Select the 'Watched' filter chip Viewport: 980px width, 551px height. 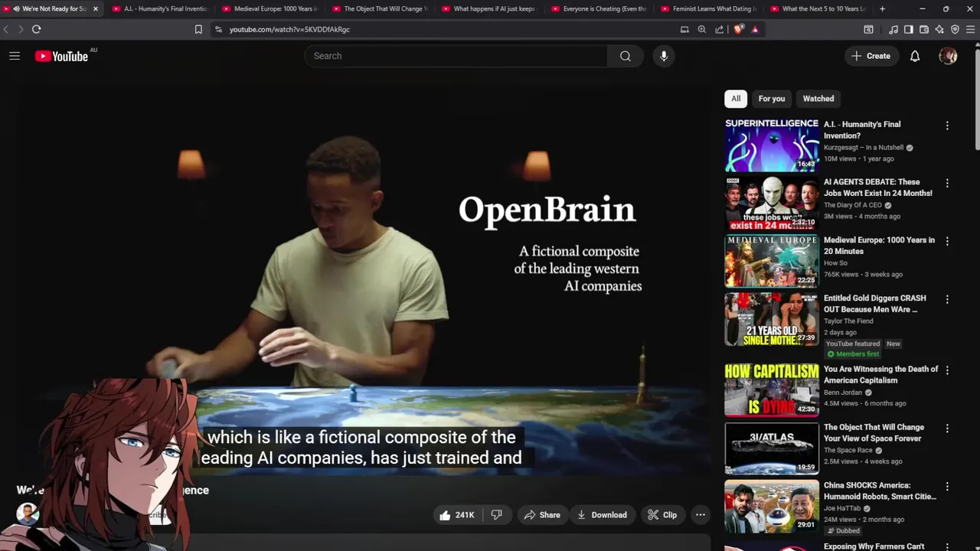click(x=818, y=99)
